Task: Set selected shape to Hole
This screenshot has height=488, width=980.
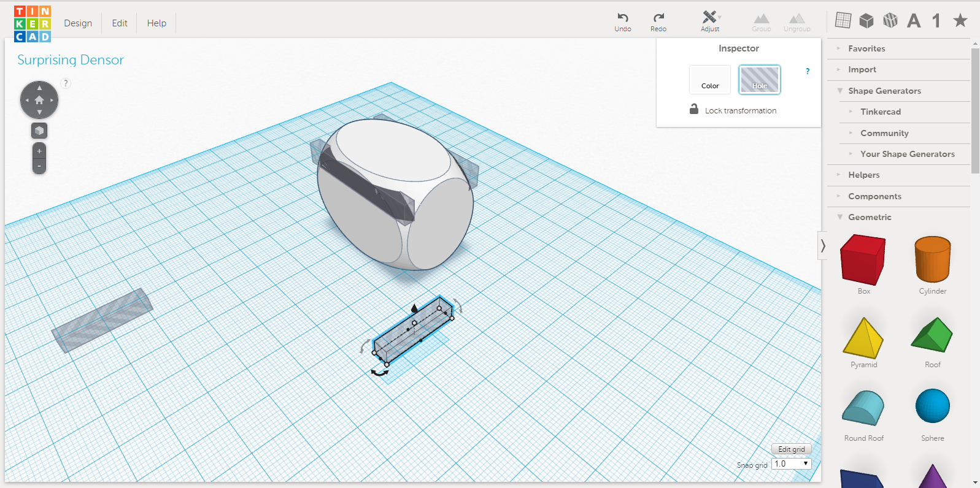Action: 760,80
